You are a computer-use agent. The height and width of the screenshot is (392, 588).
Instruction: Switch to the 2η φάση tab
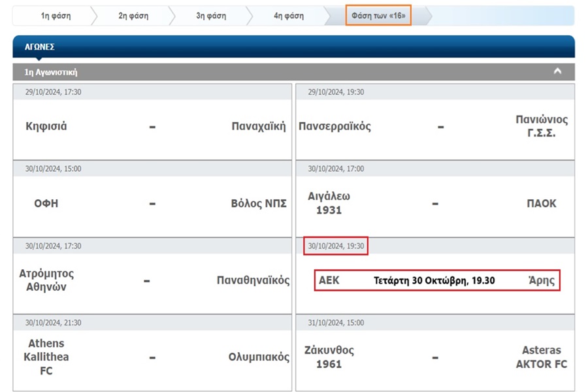(x=133, y=16)
